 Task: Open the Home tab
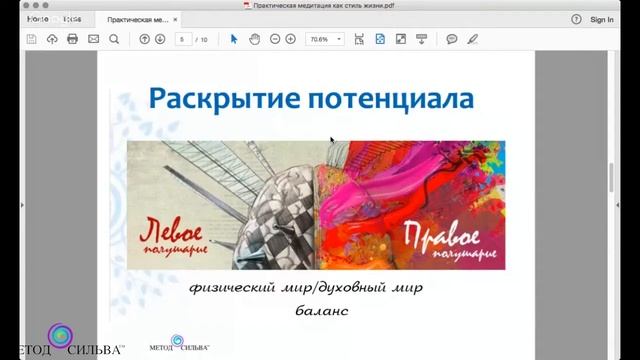point(38,19)
